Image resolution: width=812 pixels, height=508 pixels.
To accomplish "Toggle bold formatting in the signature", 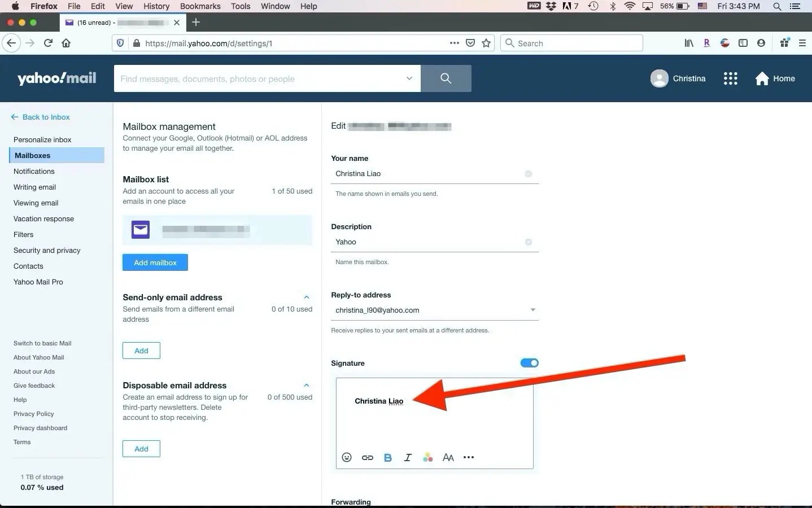I will [387, 458].
